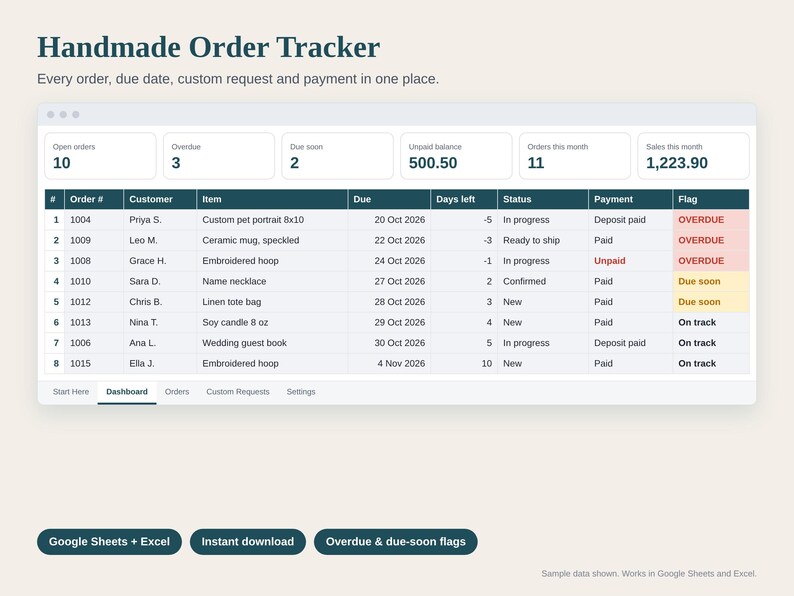Image resolution: width=794 pixels, height=596 pixels.
Task: Click OVERDUE flag for order 1008
Action: 711,261
